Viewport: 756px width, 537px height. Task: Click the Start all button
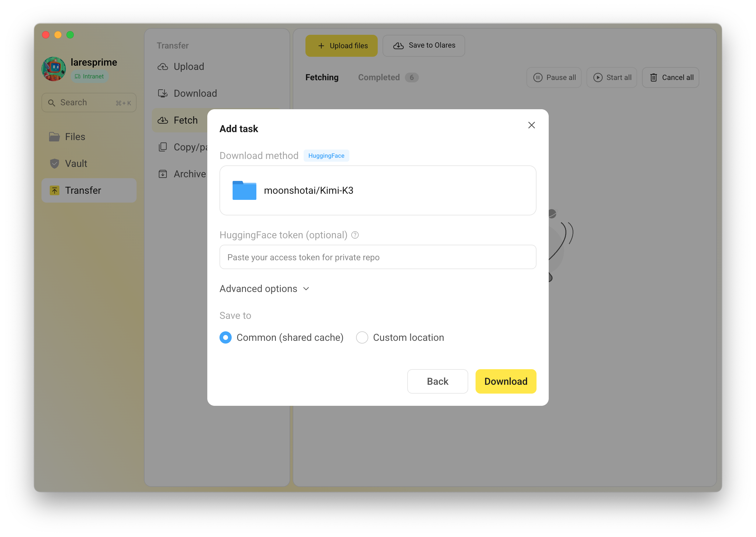(611, 77)
